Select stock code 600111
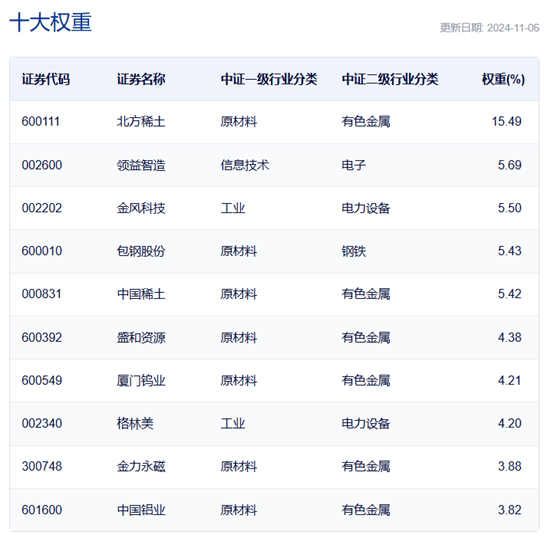 point(41,122)
